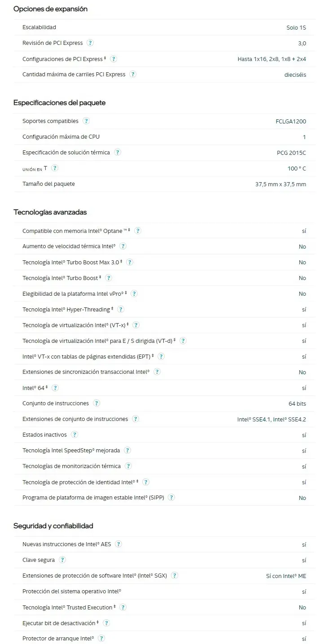Click help icon for Intel vPro eligibility
Image resolution: width=328 pixels, height=644 pixels.
[x=134, y=294]
